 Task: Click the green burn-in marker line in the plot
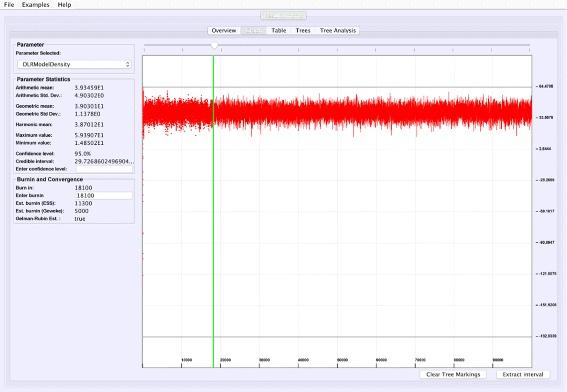(213, 212)
